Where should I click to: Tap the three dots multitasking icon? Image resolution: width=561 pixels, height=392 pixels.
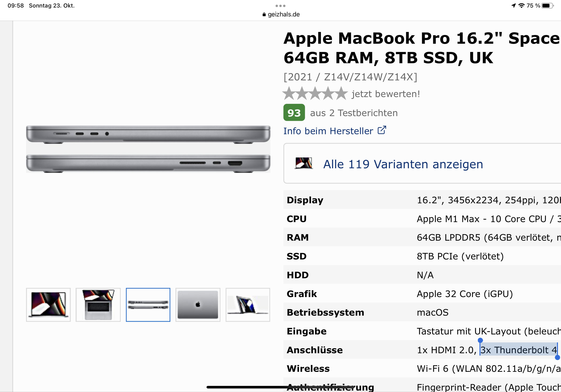pos(280,6)
